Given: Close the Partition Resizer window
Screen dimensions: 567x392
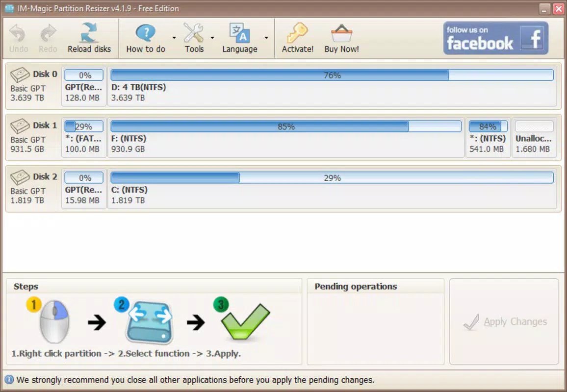Looking at the screenshot, I should pyautogui.click(x=559, y=9).
